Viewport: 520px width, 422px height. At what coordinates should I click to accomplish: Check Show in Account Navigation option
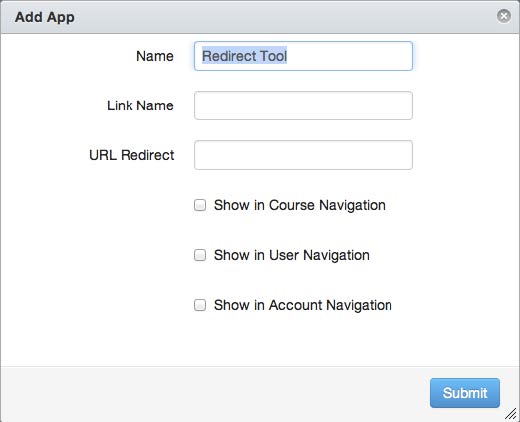click(200, 305)
